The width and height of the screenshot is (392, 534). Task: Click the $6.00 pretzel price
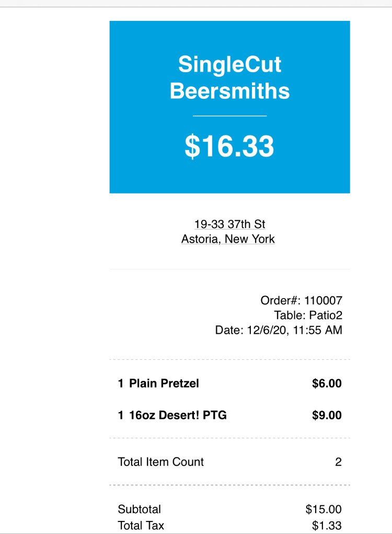click(x=327, y=383)
